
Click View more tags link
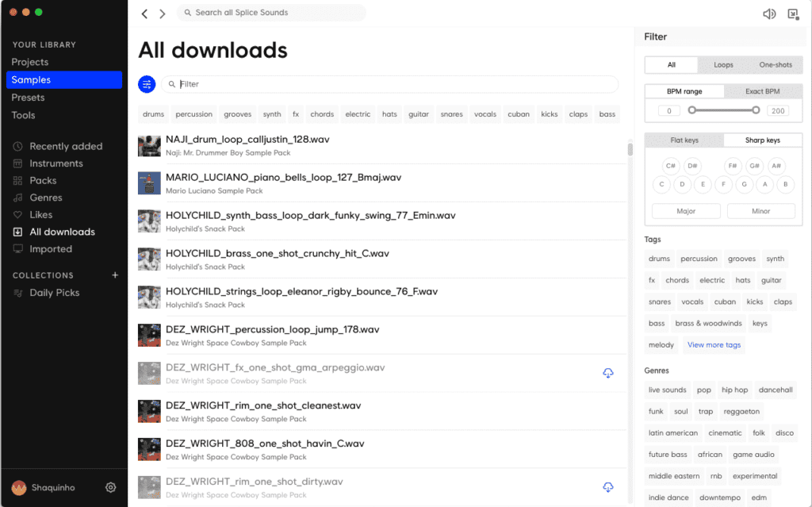point(714,344)
